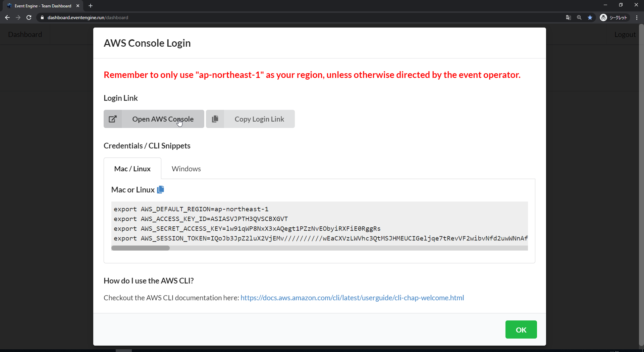Open the incognito profile indicator

[614, 17]
